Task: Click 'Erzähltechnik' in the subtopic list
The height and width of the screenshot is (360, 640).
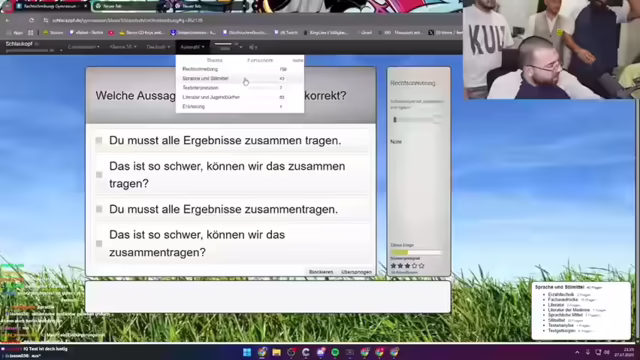Action: tap(561, 294)
